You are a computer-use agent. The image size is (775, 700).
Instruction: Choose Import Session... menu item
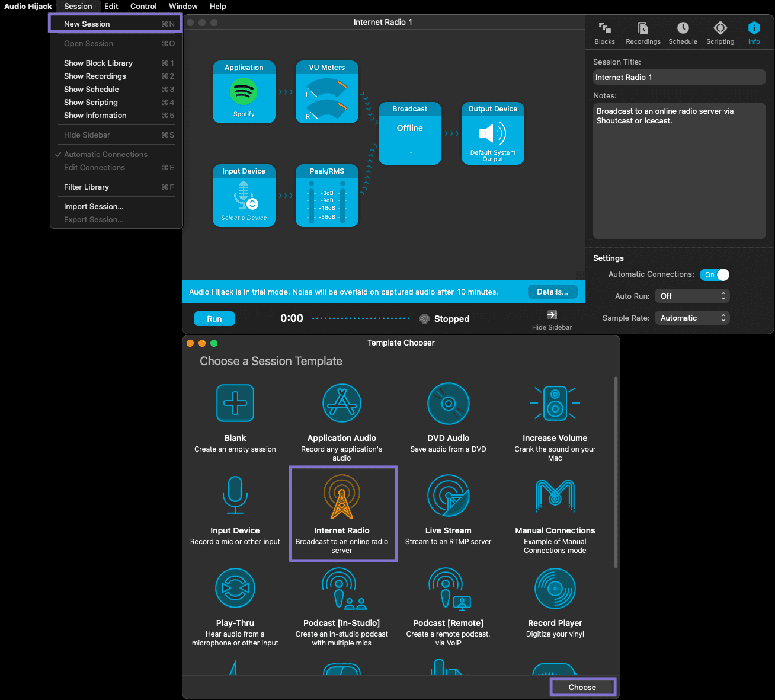(x=116, y=206)
